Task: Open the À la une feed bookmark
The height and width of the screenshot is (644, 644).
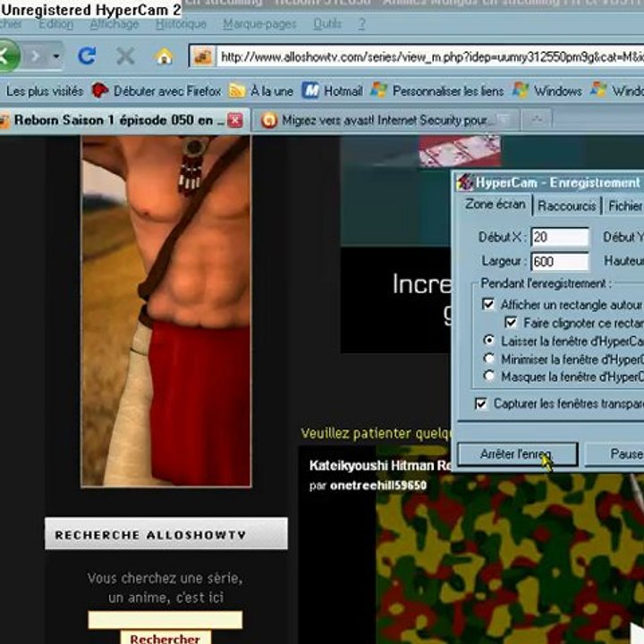Action: [x=261, y=90]
